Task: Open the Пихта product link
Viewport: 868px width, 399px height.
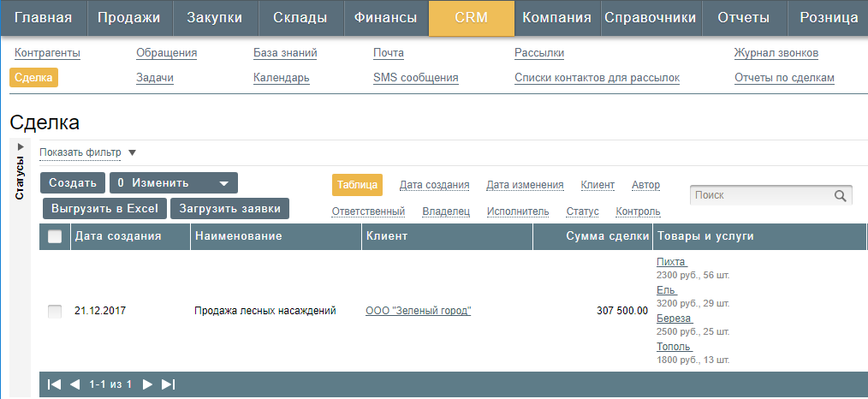Action: tap(672, 262)
